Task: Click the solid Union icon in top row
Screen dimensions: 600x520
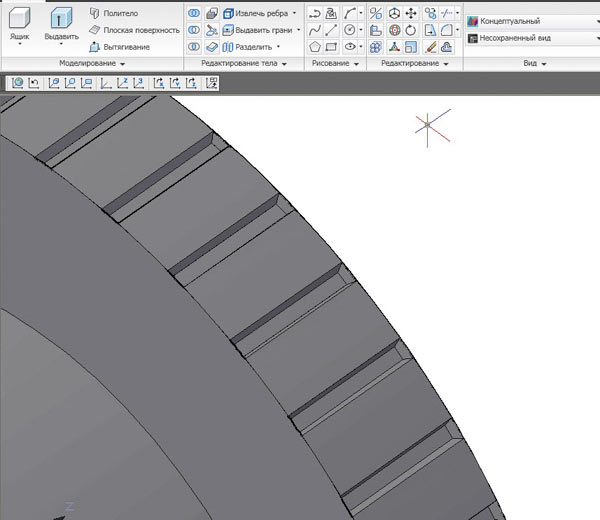Action: [x=194, y=13]
